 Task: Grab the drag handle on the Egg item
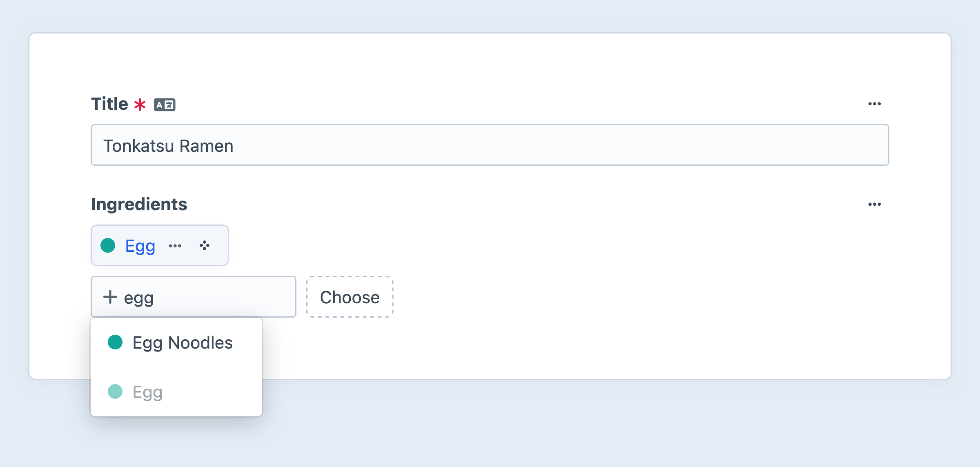click(204, 245)
